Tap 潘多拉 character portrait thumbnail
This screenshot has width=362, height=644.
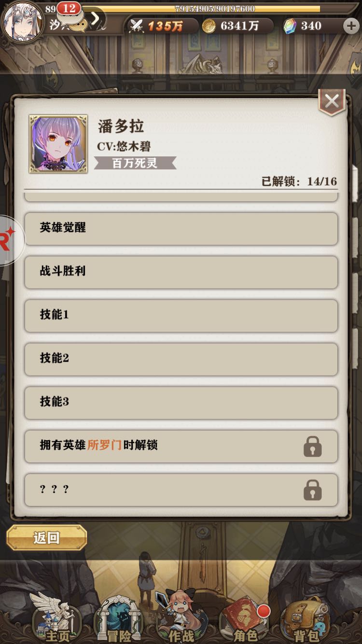[58, 144]
